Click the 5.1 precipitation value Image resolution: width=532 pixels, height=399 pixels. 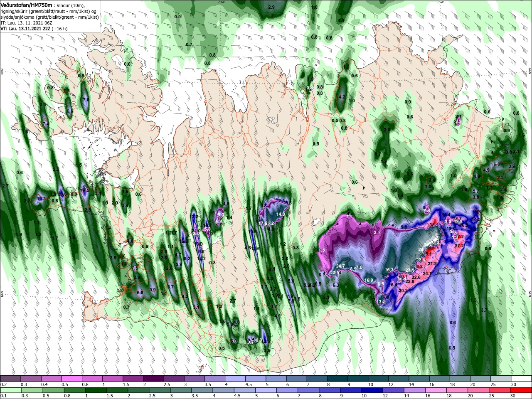click(197, 307)
